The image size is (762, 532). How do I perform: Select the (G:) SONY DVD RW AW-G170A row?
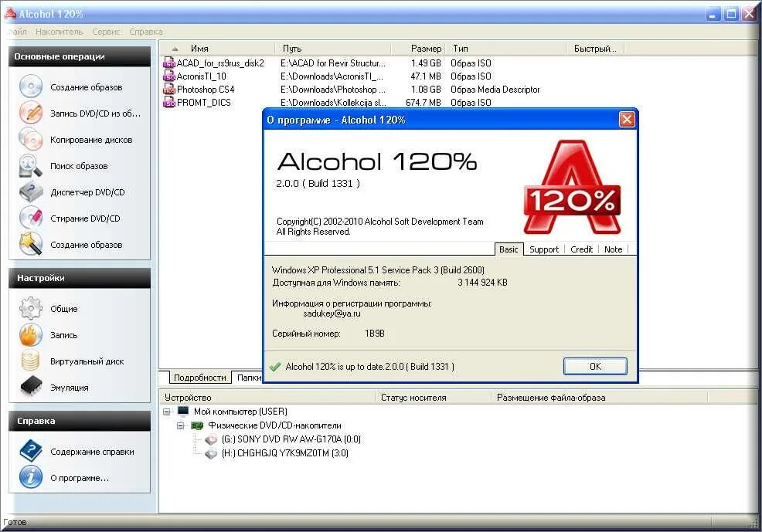291,439
